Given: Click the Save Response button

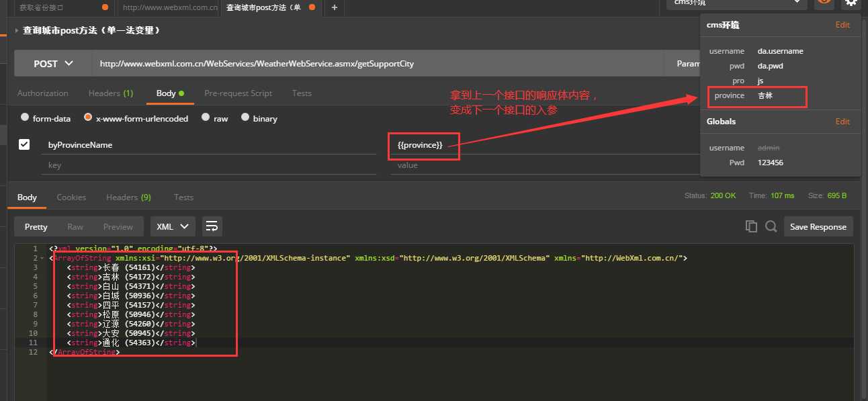Looking at the screenshot, I should (818, 226).
